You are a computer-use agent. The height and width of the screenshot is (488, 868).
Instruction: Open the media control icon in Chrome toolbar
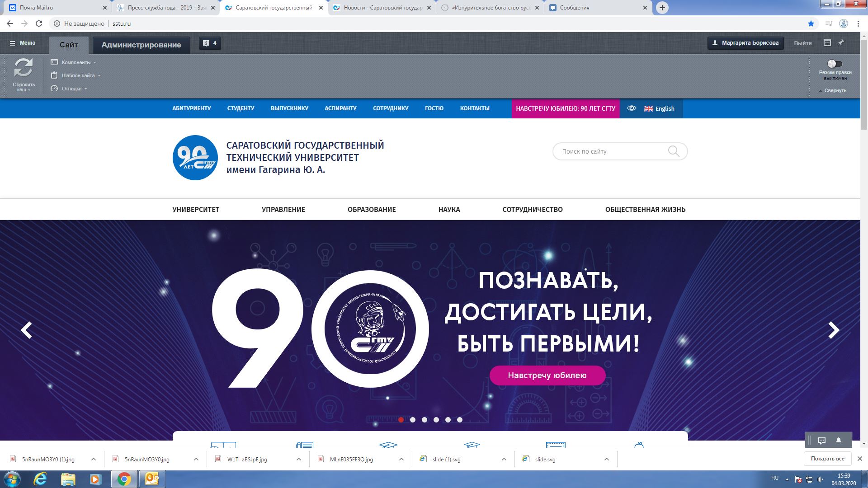tap(829, 23)
